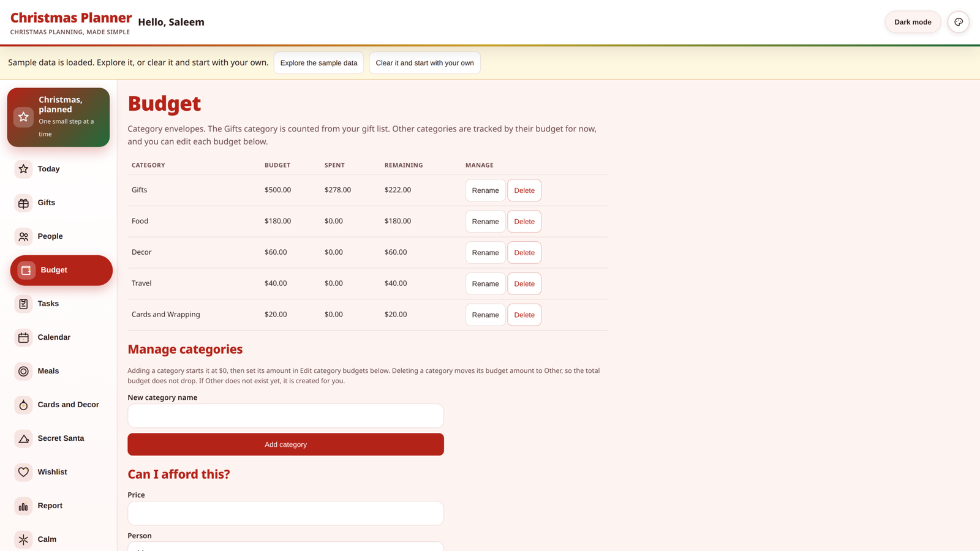Image resolution: width=980 pixels, height=551 pixels.
Task: Click the star icon in Christmas planned card
Action: coord(23,117)
